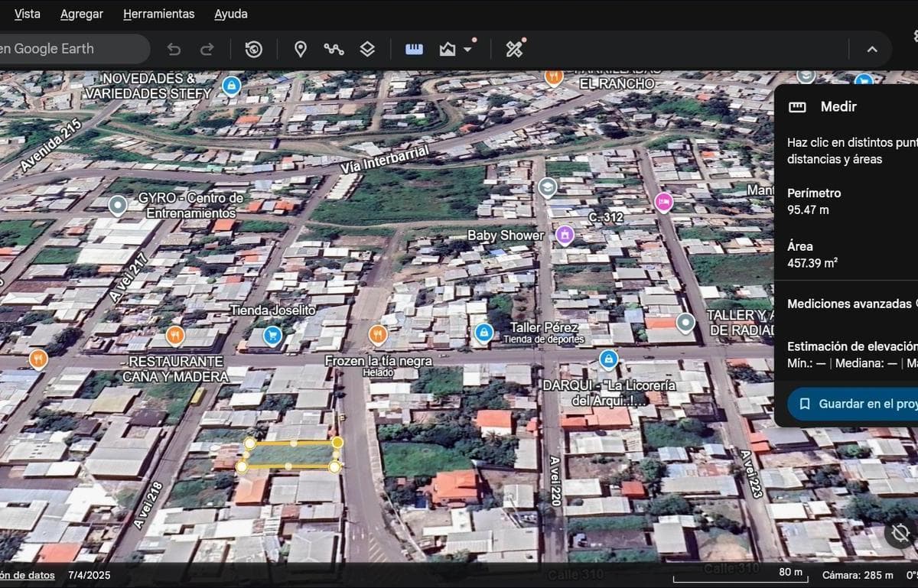
Task: Undo the last action with the undo arrow
Action: (174, 49)
